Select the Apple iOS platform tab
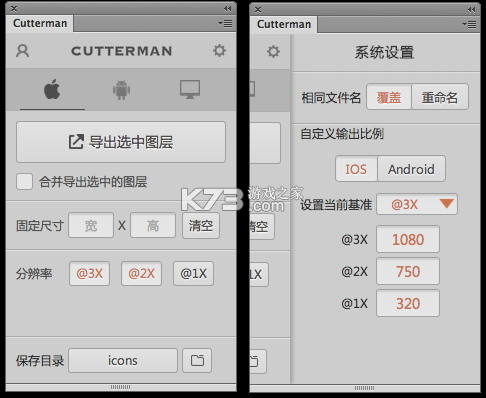The image size is (486, 398). (x=52, y=89)
